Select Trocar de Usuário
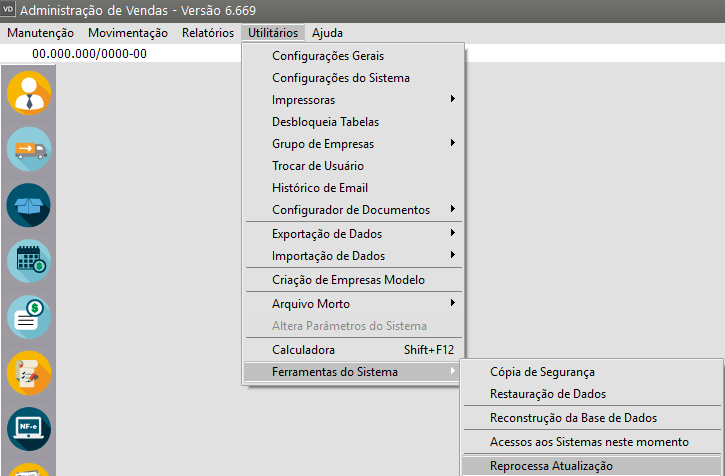The image size is (725, 476). 318,166
